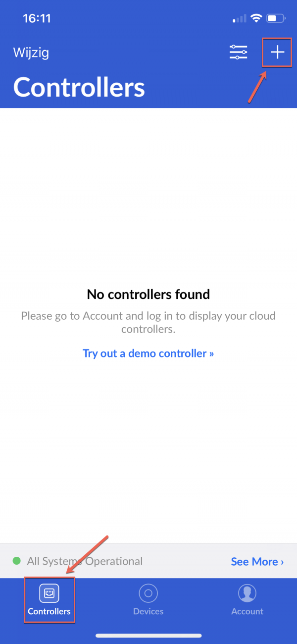Open Try out a demo controller link
Screen dimensions: 297x644
(x=148, y=353)
